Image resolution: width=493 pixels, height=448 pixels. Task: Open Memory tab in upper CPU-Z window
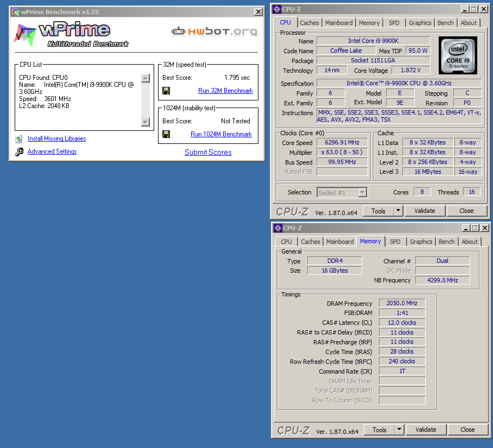pos(369,23)
